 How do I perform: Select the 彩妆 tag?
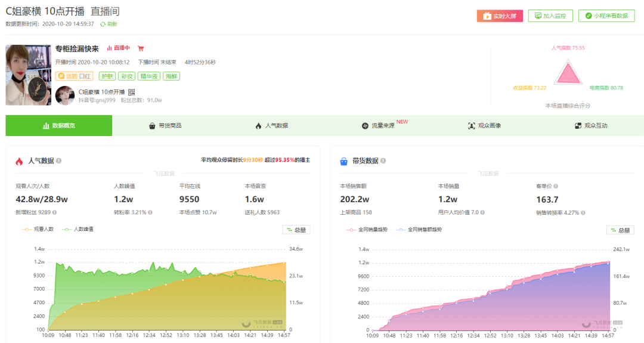(126, 76)
